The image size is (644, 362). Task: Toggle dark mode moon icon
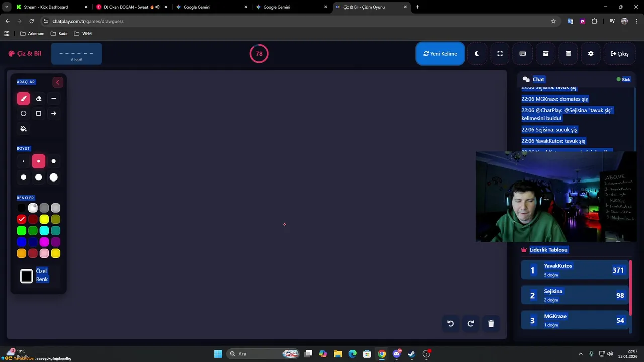pyautogui.click(x=477, y=54)
